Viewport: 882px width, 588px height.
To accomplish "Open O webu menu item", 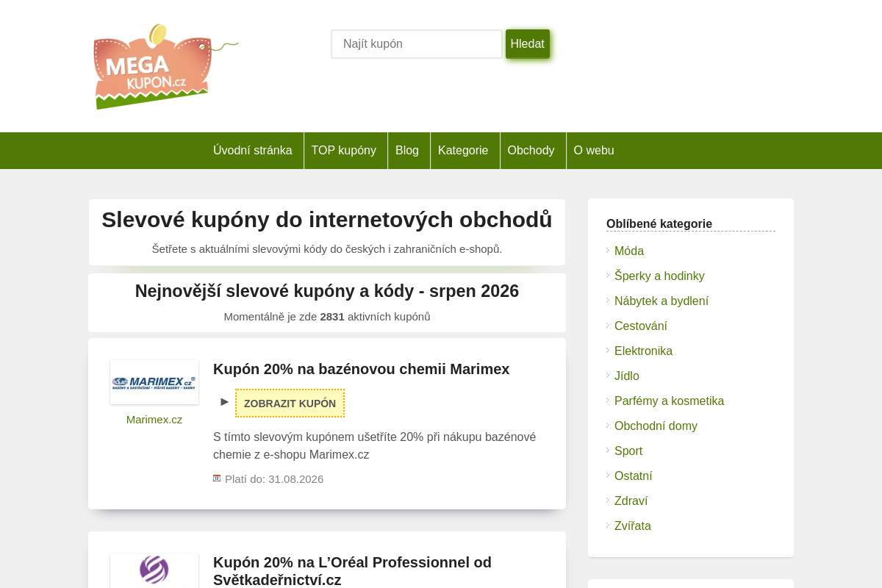I will pyautogui.click(x=594, y=151).
